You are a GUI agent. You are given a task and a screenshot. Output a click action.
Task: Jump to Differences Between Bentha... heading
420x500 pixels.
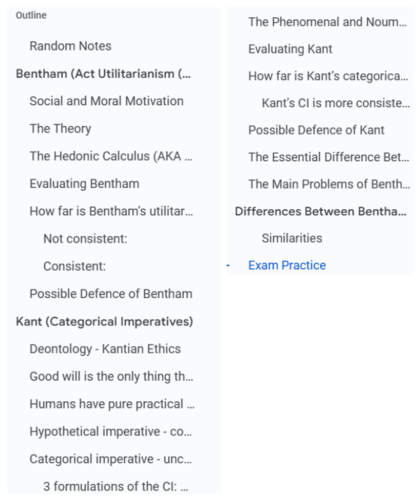coord(321,211)
